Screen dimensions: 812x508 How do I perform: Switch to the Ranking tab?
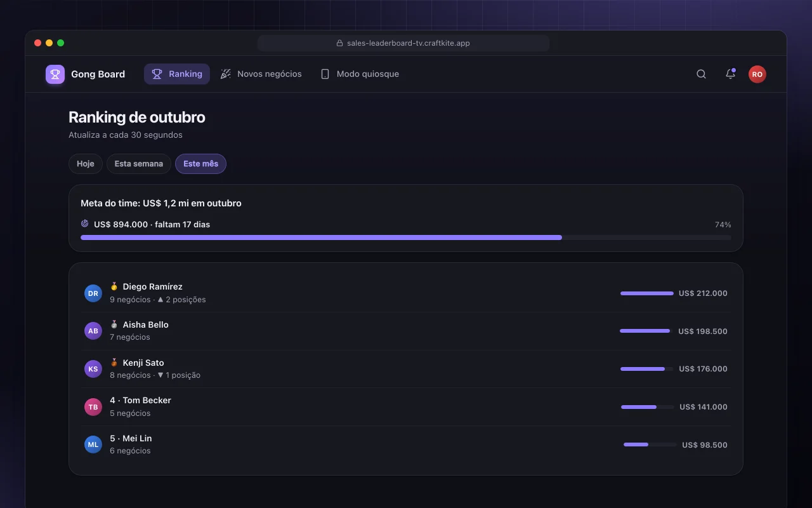point(177,74)
